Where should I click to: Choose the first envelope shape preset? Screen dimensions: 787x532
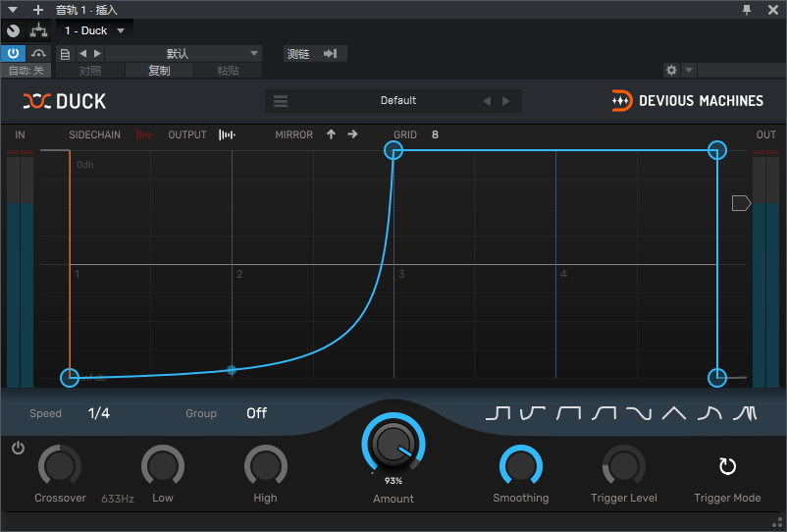498,413
